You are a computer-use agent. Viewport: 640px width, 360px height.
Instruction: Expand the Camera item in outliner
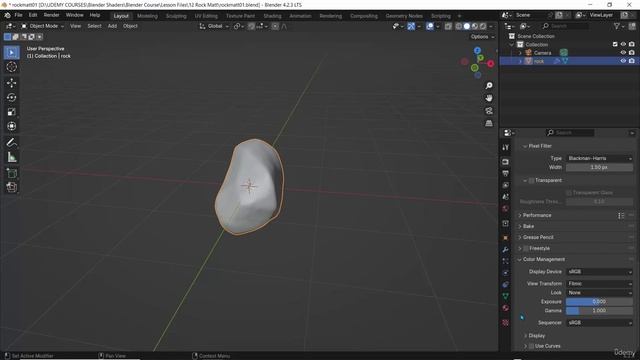tap(520, 53)
